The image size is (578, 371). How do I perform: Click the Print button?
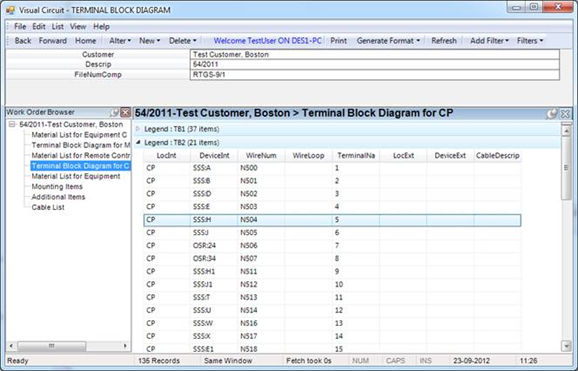coord(338,41)
